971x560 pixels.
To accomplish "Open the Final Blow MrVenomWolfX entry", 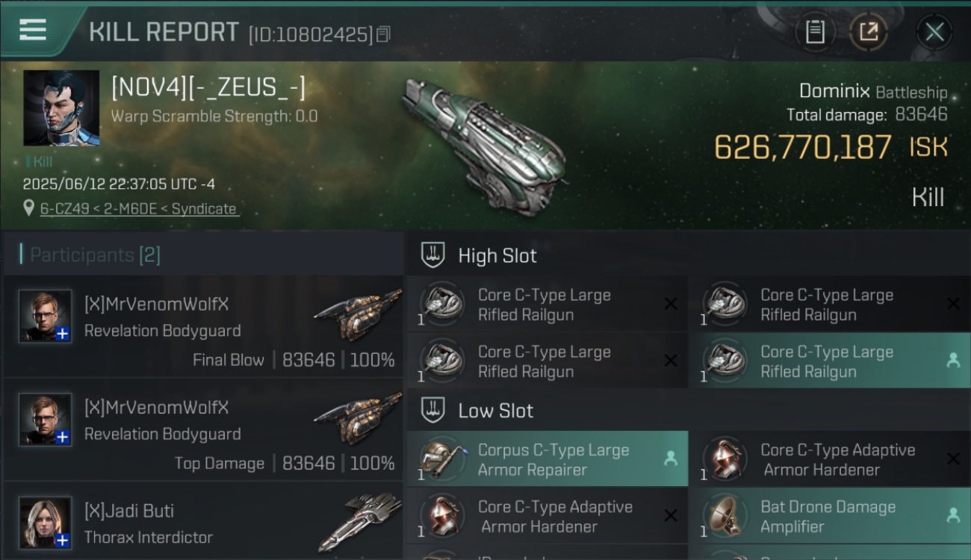I will pos(203,328).
